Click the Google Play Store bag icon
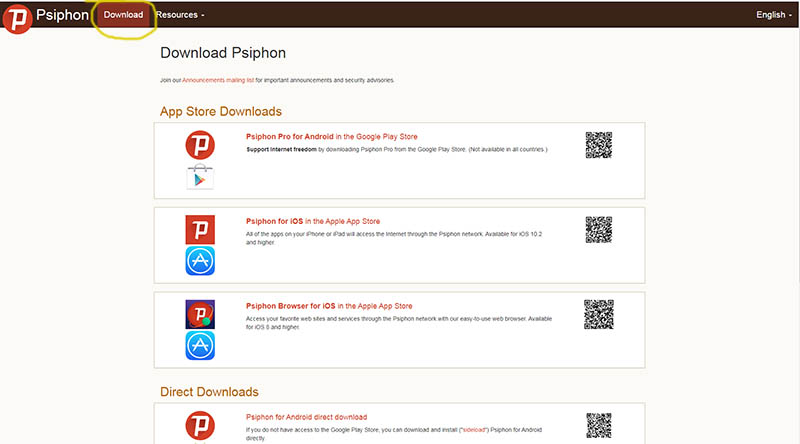The width and height of the screenshot is (800, 444). tap(200, 177)
